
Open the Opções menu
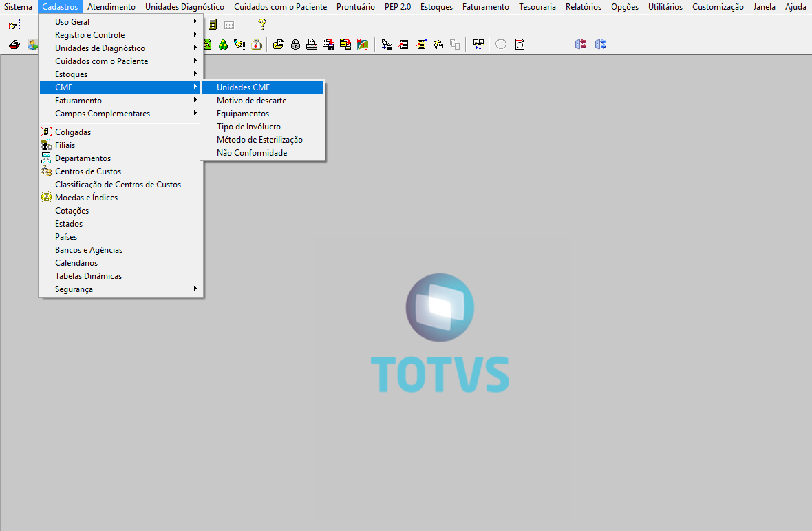coord(625,7)
